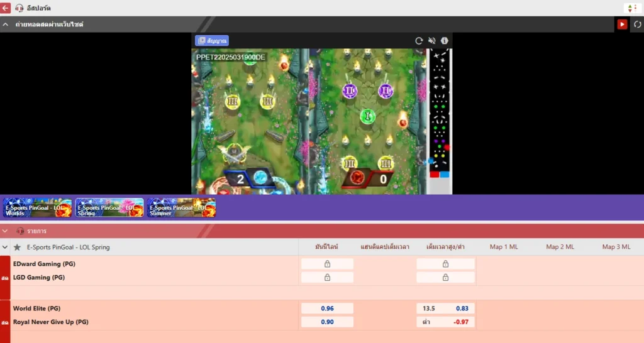The width and height of the screenshot is (644, 343).
Task: Reload the video stream in player
Action: 419,41
